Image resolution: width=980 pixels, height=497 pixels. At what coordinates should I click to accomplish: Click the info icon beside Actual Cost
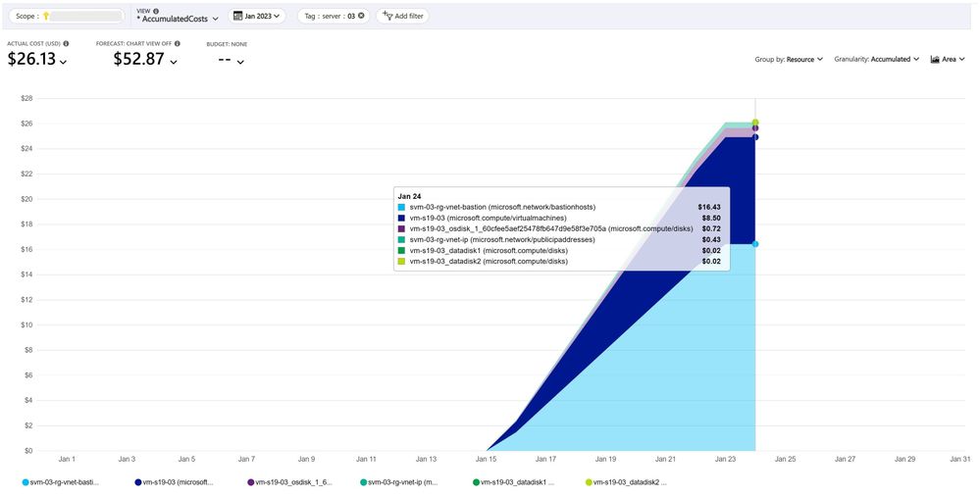pyautogui.click(x=66, y=44)
